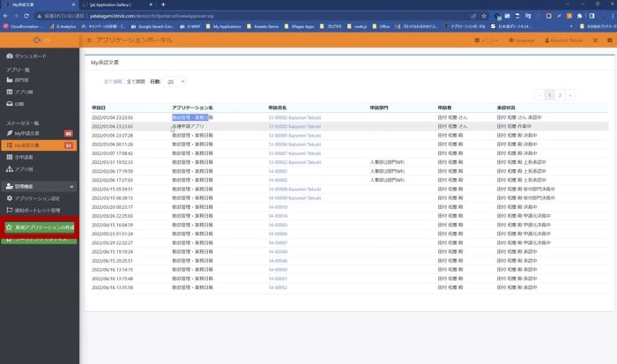
Task: Open the 13-00007 Kazunori Tatsuki link
Action: [294, 153]
